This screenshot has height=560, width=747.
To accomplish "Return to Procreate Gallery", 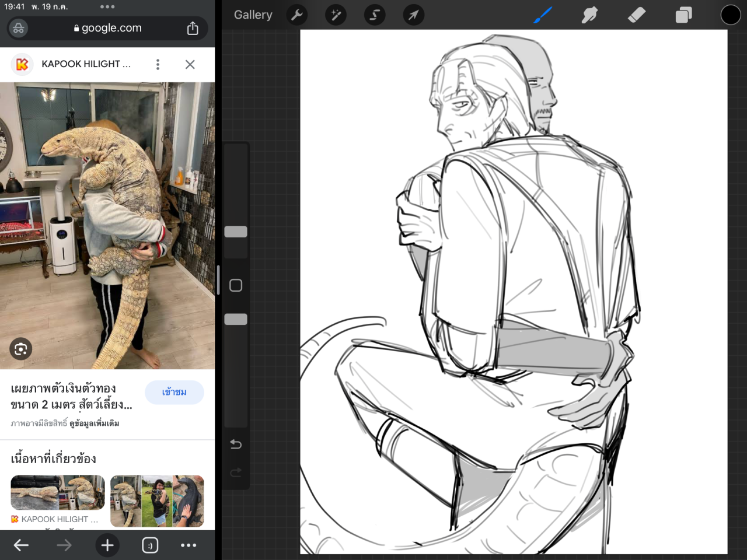I will 253,15.
